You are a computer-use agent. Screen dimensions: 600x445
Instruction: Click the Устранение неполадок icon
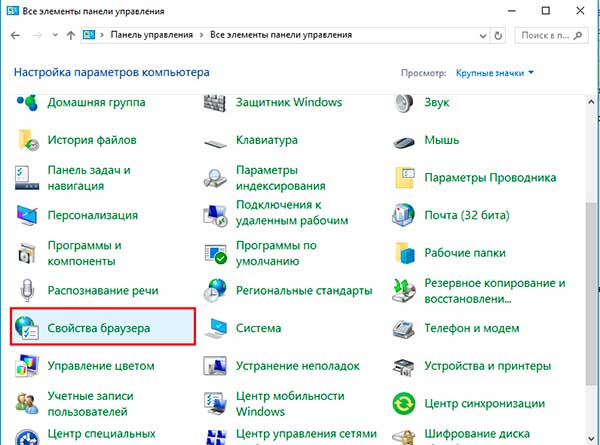pyautogui.click(x=215, y=366)
